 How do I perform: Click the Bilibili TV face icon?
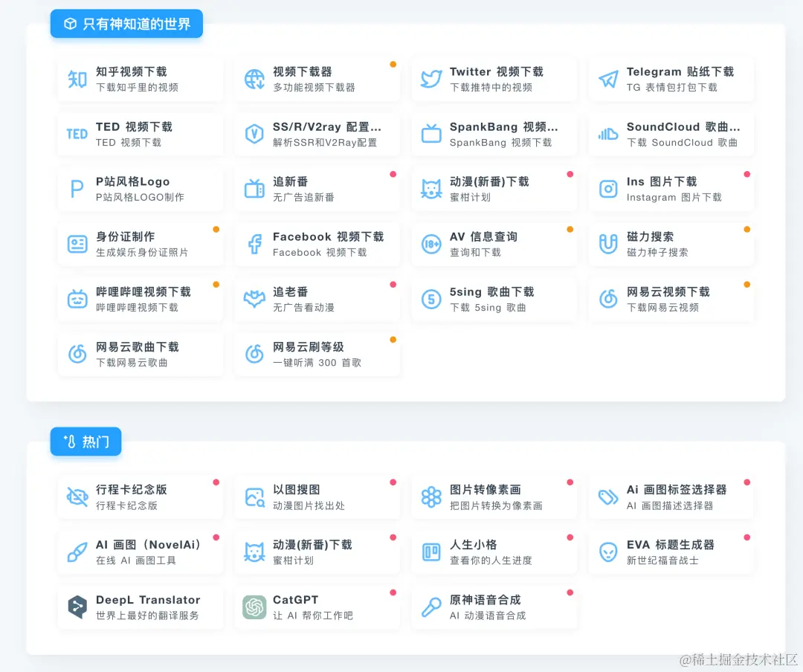pyautogui.click(x=77, y=299)
